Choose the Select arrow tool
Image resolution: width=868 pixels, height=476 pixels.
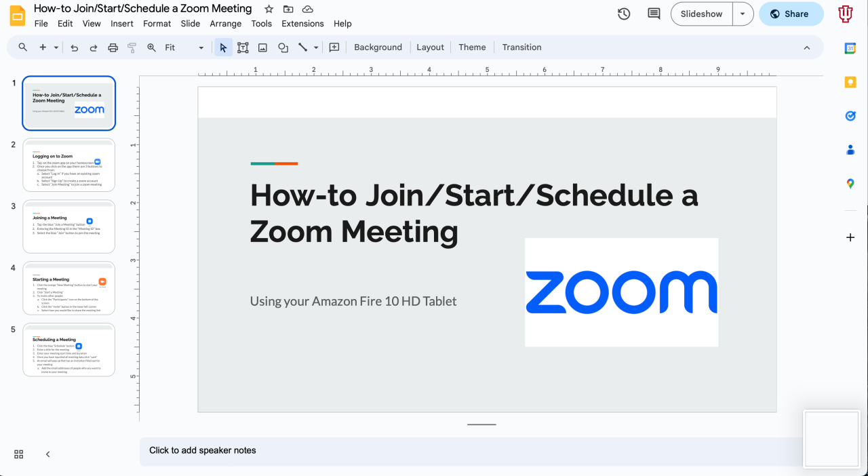coord(223,47)
